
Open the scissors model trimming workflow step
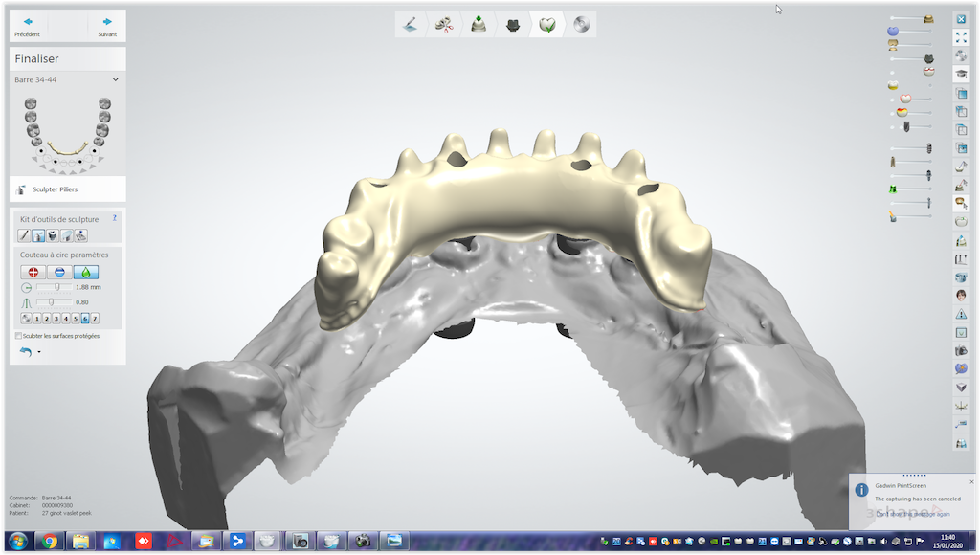441,25
